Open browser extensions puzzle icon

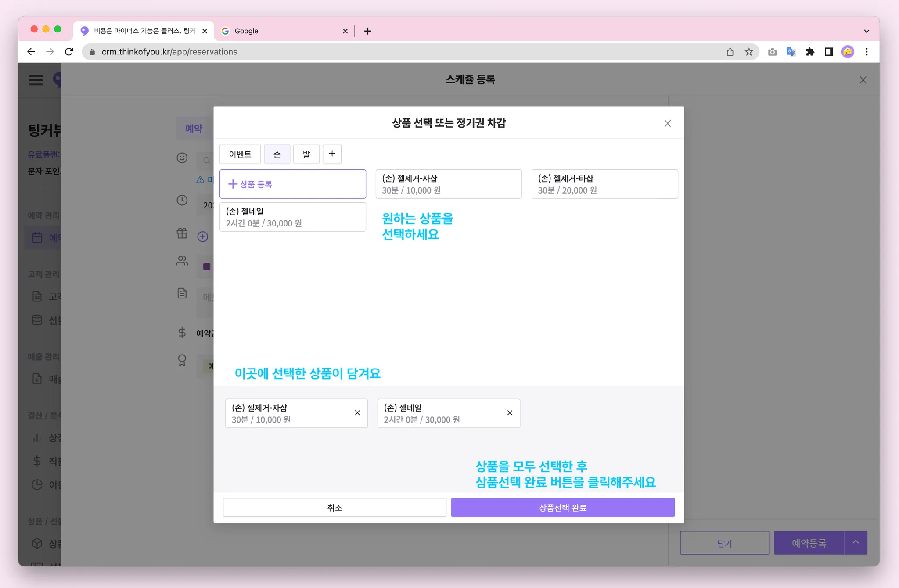click(810, 52)
